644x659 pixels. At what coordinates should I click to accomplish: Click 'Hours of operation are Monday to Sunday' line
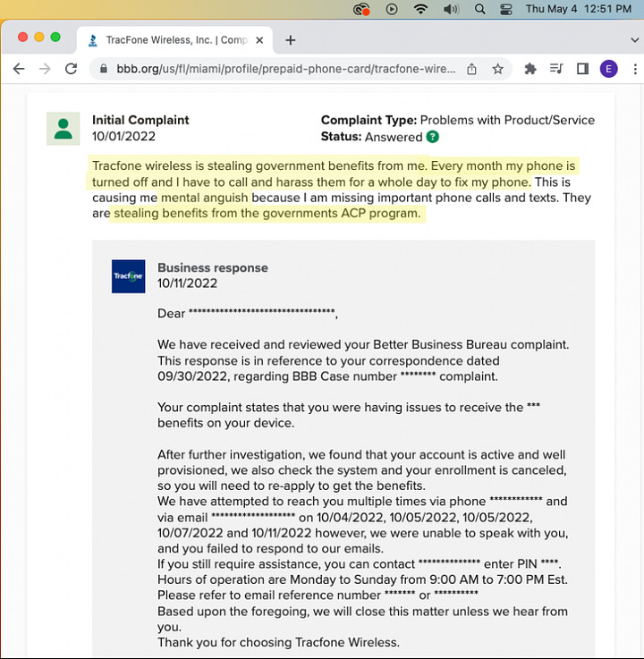click(x=363, y=579)
